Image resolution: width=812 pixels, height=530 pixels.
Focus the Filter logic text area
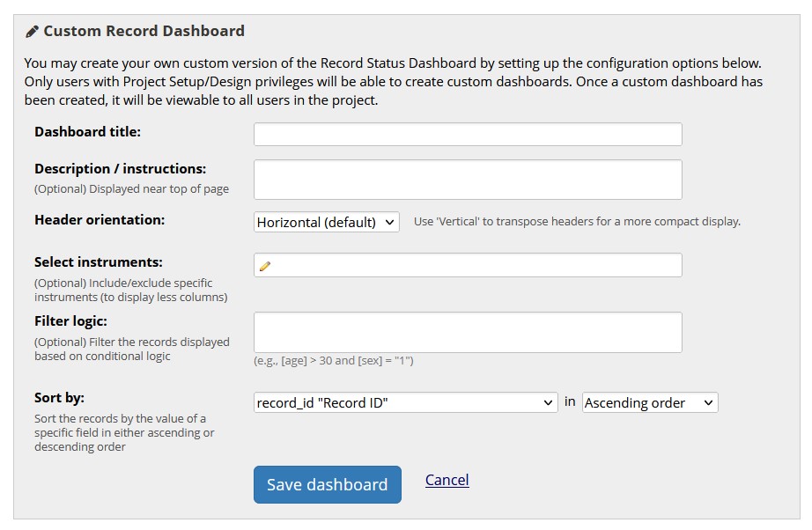point(468,333)
